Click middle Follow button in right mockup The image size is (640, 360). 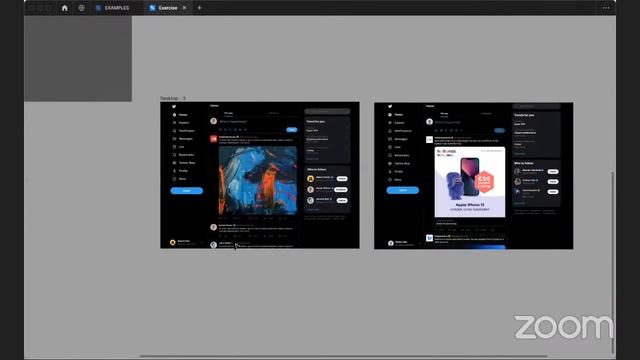pyautogui.click(x=553, y=182)
